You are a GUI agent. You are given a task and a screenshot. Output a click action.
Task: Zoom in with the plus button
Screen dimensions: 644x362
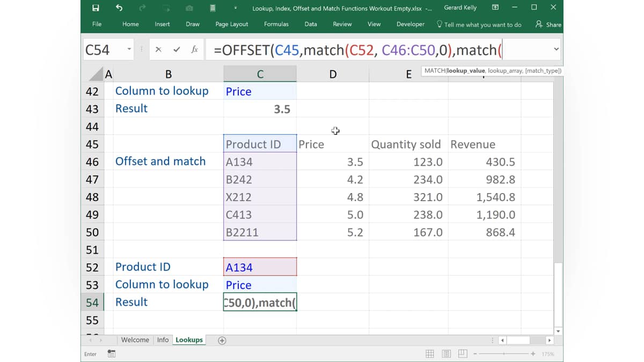pyautogui.click(x=533, y=354)
